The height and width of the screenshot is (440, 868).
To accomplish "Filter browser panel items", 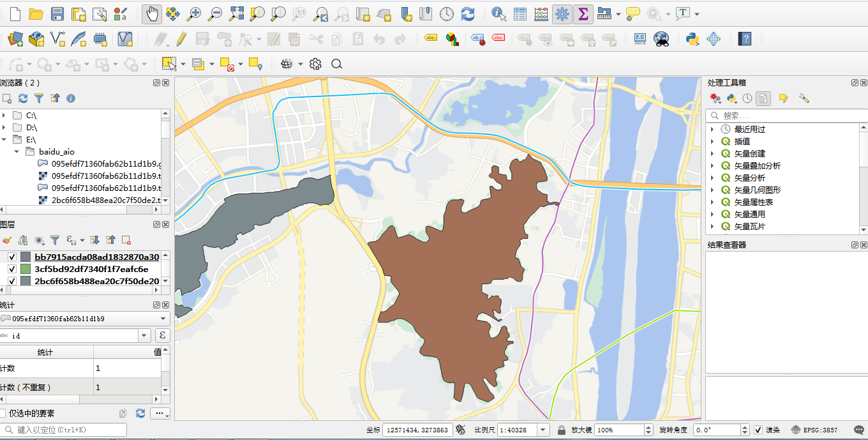I will [x=39, y=98].
